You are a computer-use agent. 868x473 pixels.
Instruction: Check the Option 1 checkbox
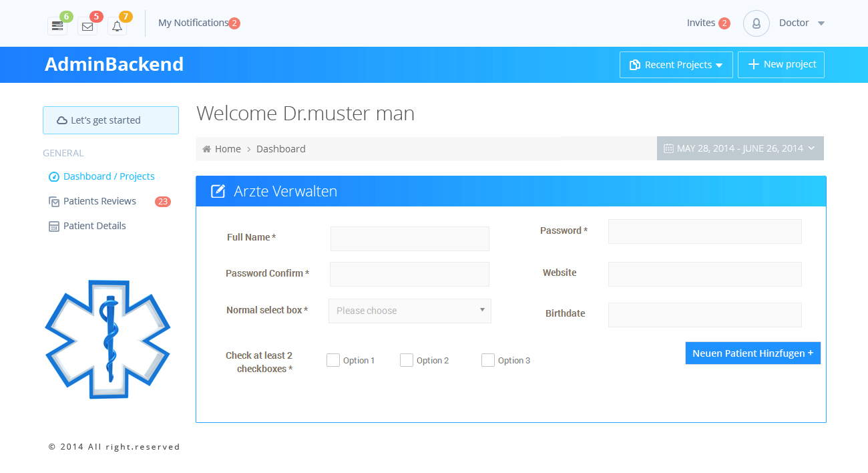point(333,360)
